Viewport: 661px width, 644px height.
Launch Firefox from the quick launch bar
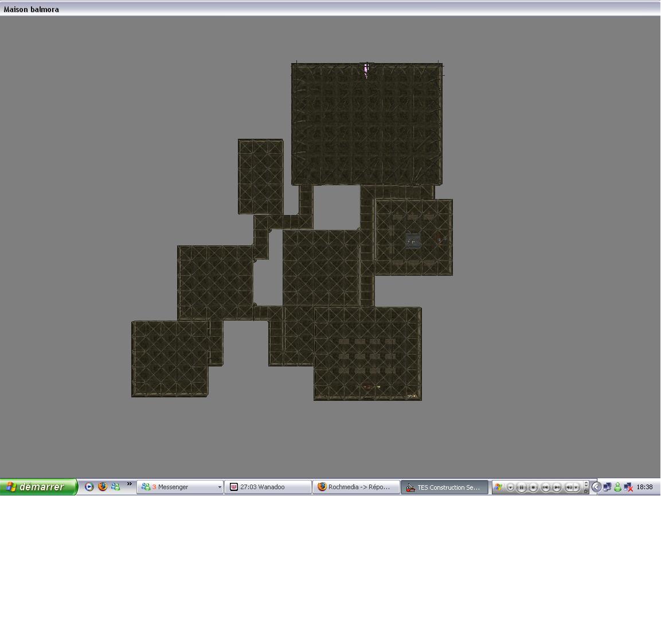[x=103, y=487]
